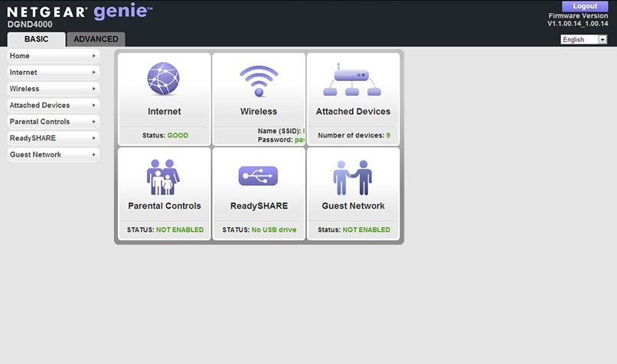
Task: Select ReadySHARE in the sidebar menu
Action: [53, 138]
